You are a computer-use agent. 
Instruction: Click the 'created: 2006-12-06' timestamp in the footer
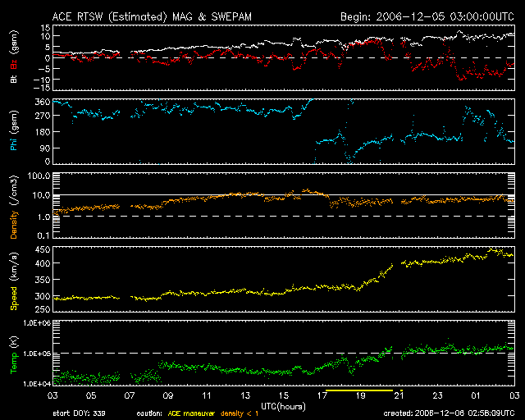tap(449, 413)
